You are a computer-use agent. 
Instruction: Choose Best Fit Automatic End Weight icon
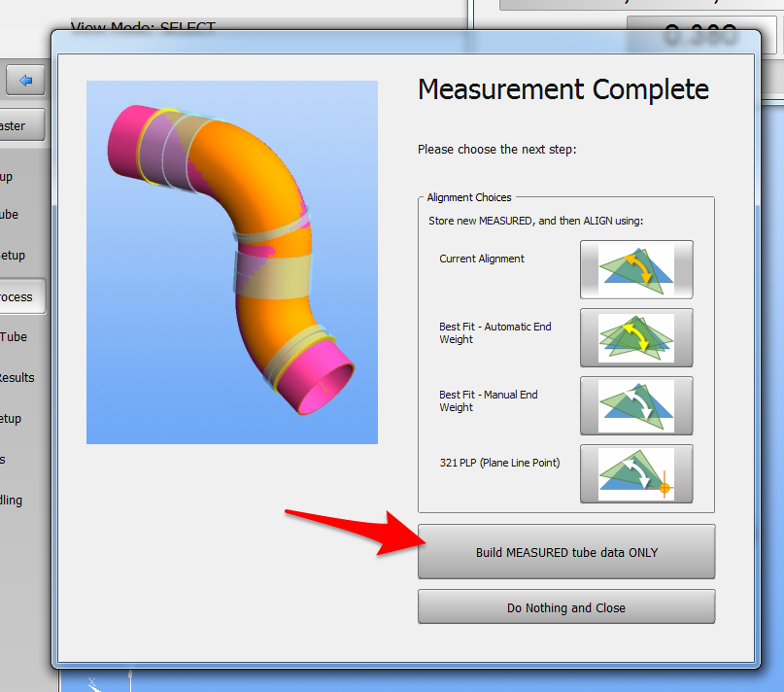tap(636, 337)
